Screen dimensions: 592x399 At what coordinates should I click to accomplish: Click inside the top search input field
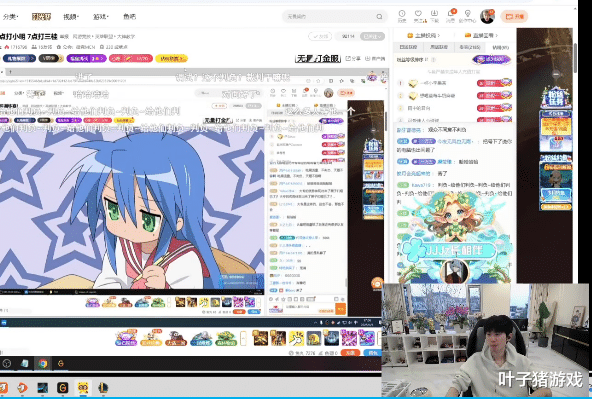click(x=329, y=17)
